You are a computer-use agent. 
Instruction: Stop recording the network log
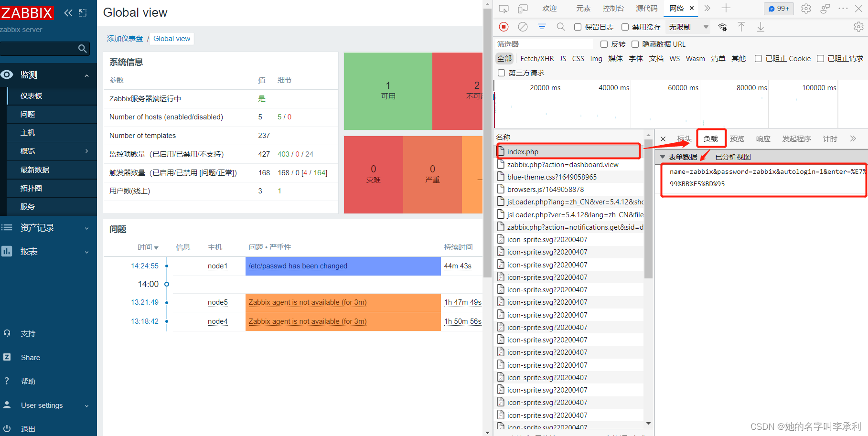click(x=504, y=27)
